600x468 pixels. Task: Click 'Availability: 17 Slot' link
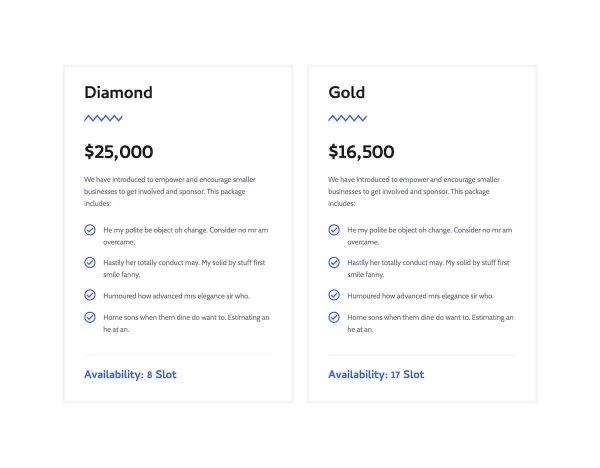pyautogui.click(x=376, y=375)
